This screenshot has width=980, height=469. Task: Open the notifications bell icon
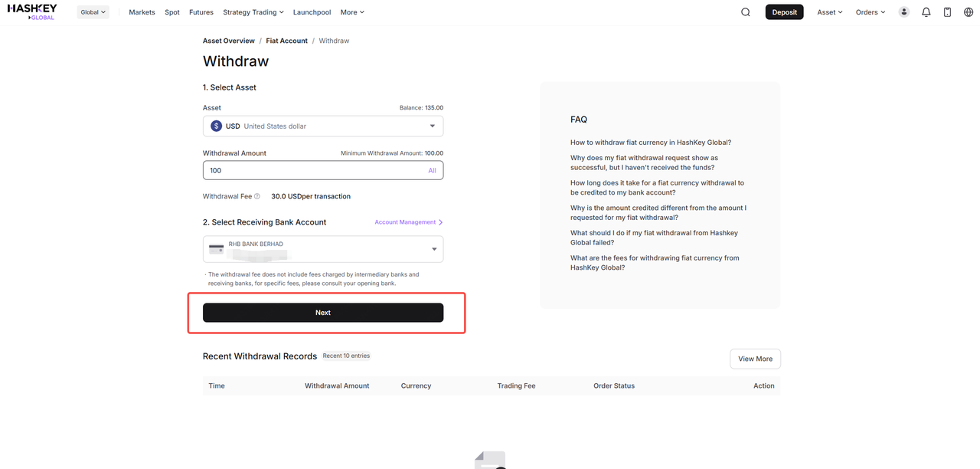point(926,12)
